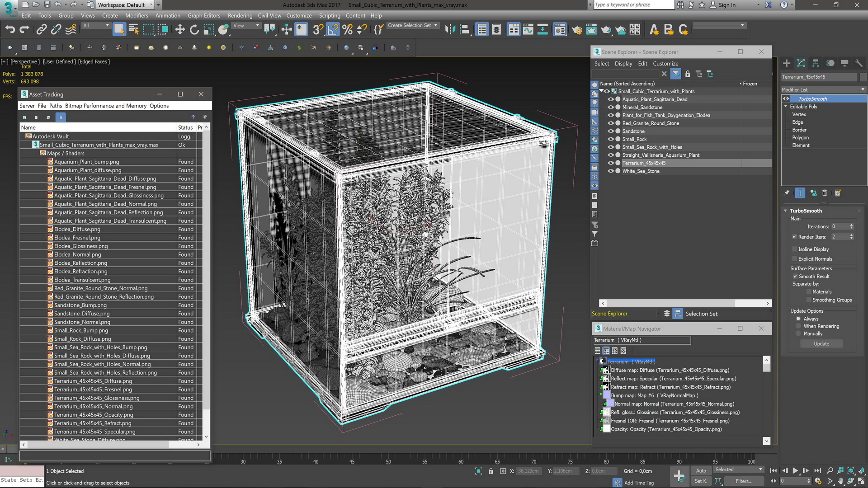Open the Rendering menu

coord(240,15)
